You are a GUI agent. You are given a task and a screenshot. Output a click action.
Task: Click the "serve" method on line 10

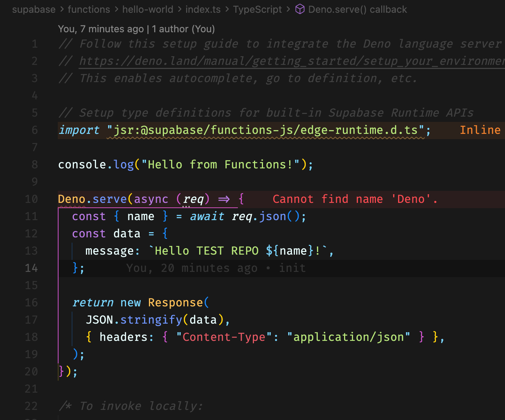(110, 199)
